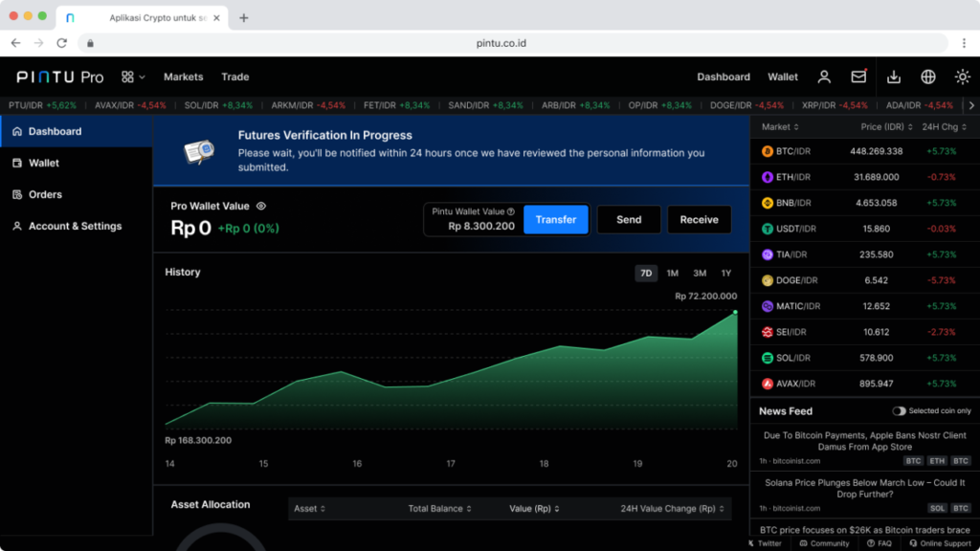Select Orders in the sidebar
The height and width of the screenshot is (551, 980).
77,194
